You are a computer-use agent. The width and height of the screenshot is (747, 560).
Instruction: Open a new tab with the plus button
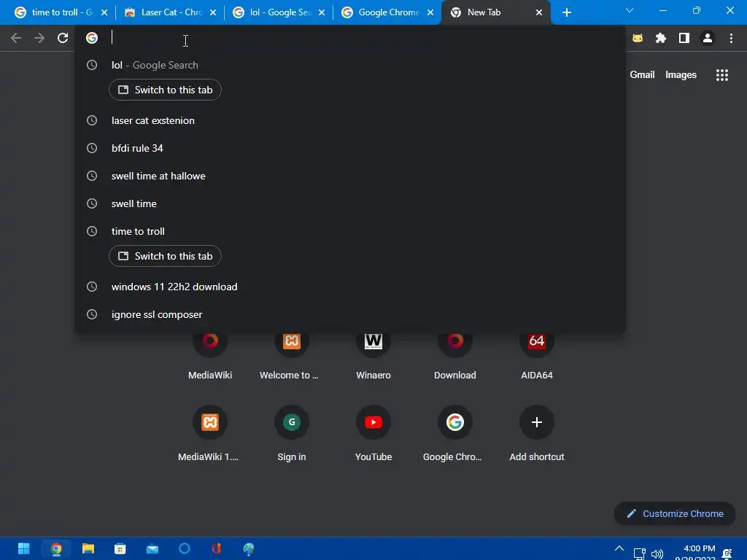click(x=566, y=12)
